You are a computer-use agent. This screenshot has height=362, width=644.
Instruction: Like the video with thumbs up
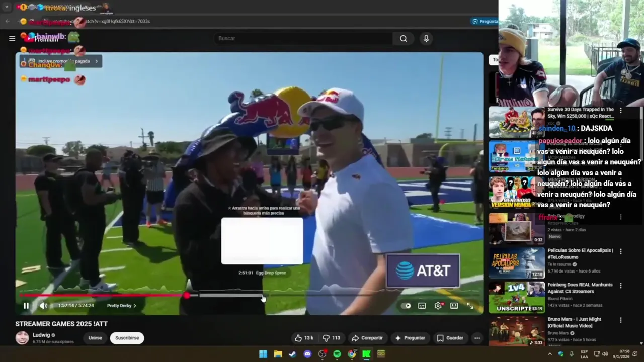point(304,338)
